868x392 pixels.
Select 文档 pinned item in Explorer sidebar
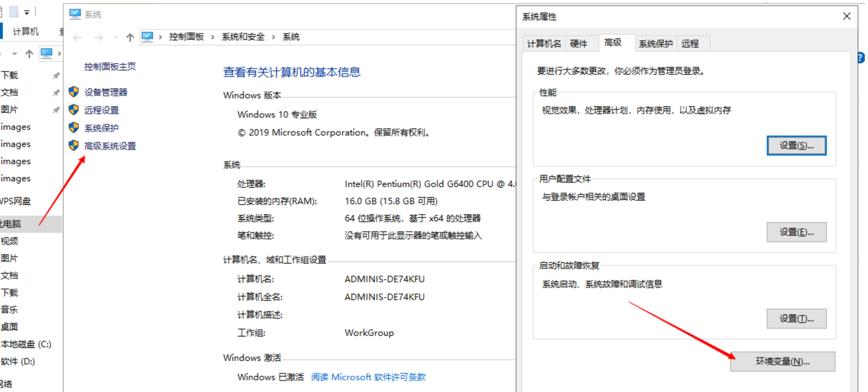[9, 92]
